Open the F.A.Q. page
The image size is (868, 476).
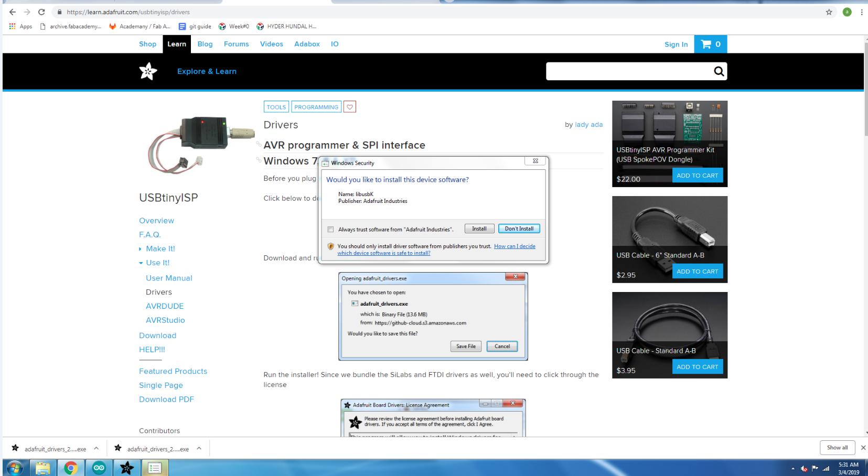[x=150, y=235]
